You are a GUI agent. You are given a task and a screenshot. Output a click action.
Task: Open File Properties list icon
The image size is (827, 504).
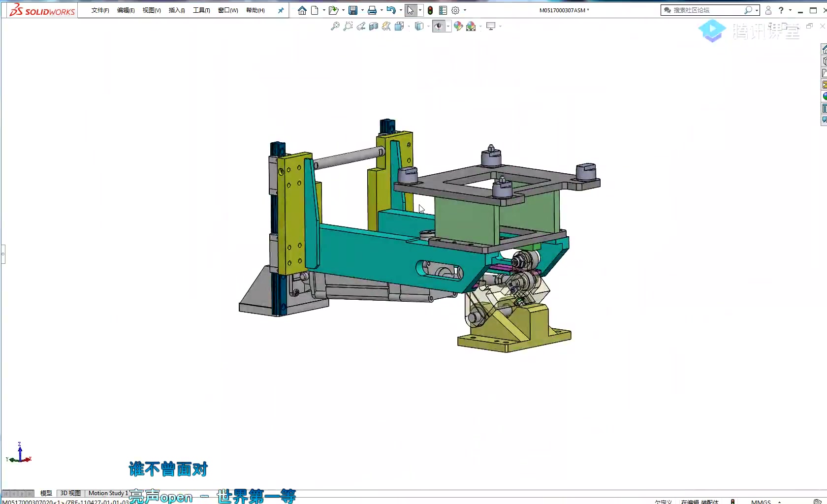tap(443, 10)
